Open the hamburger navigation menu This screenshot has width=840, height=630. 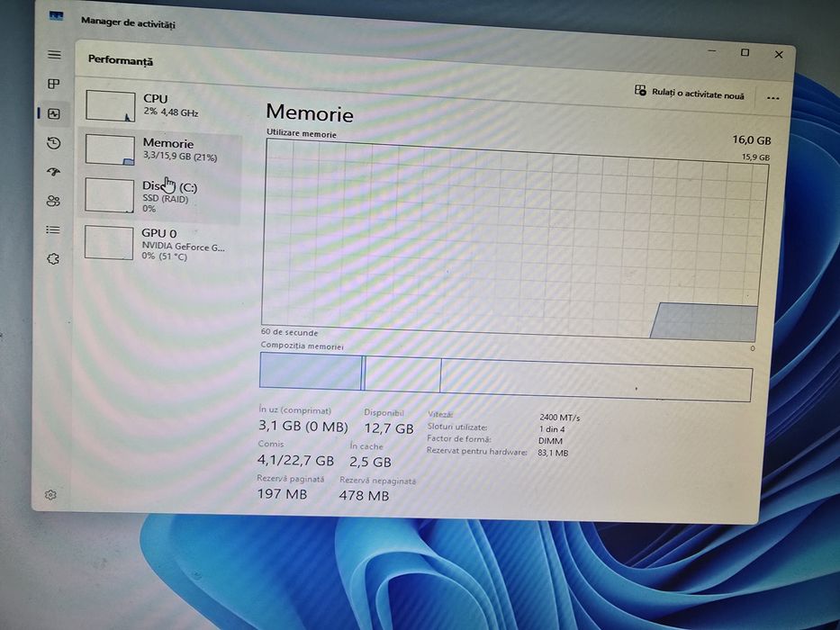click(x=54, y=55)
